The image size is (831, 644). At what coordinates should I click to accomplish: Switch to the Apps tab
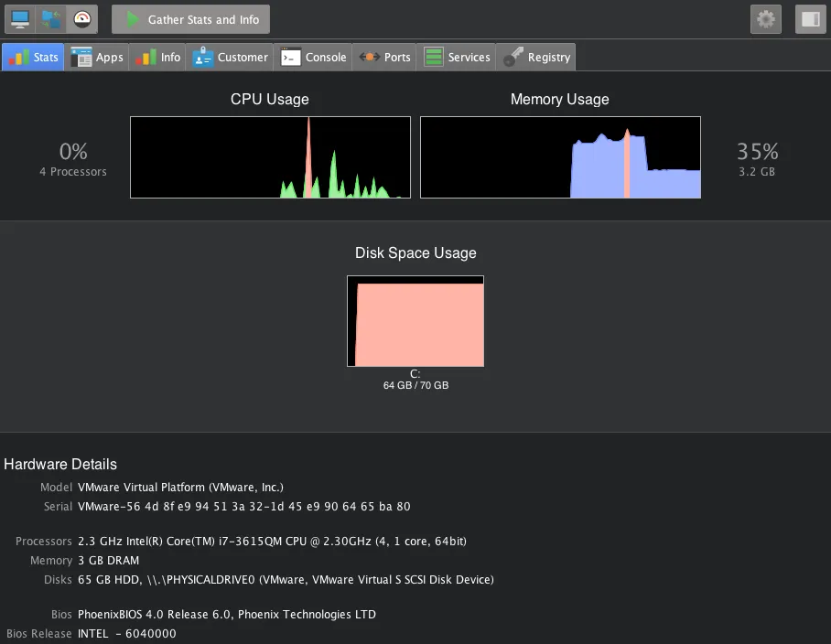tap(96, 56)
